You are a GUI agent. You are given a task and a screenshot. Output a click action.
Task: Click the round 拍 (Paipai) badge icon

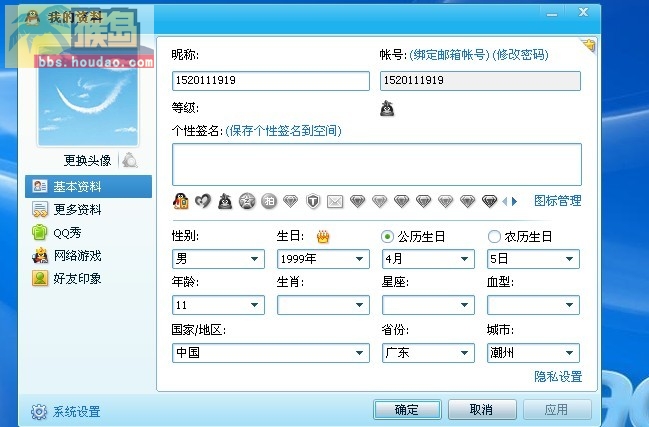pos(269,202)
